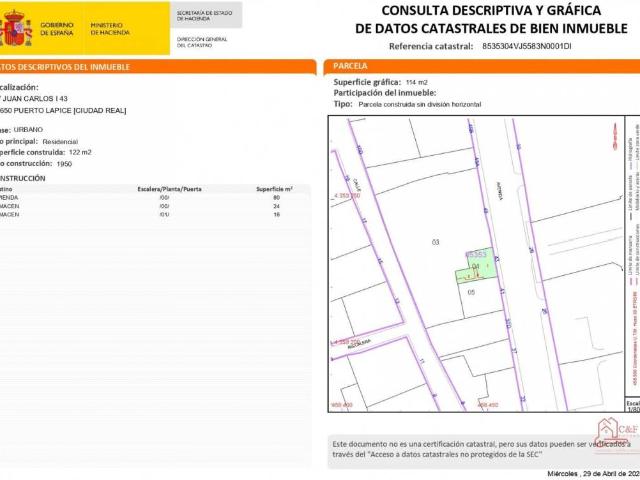Select the 'URBANO' class value
Viewport: 640px width, 480px height.
(x=28, y=130)
